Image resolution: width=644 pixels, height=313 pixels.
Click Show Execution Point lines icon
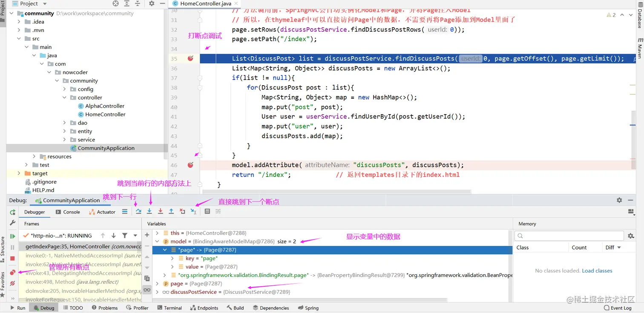coord(125,211)
